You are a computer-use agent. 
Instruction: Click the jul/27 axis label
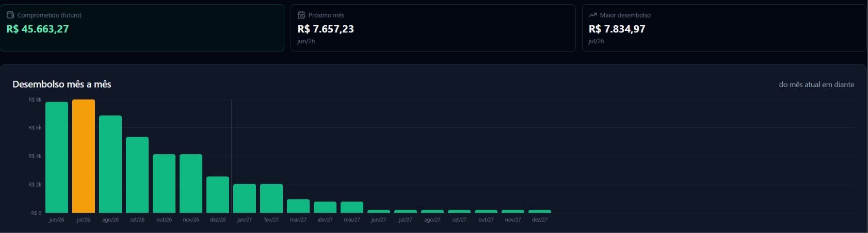[406, 220]
